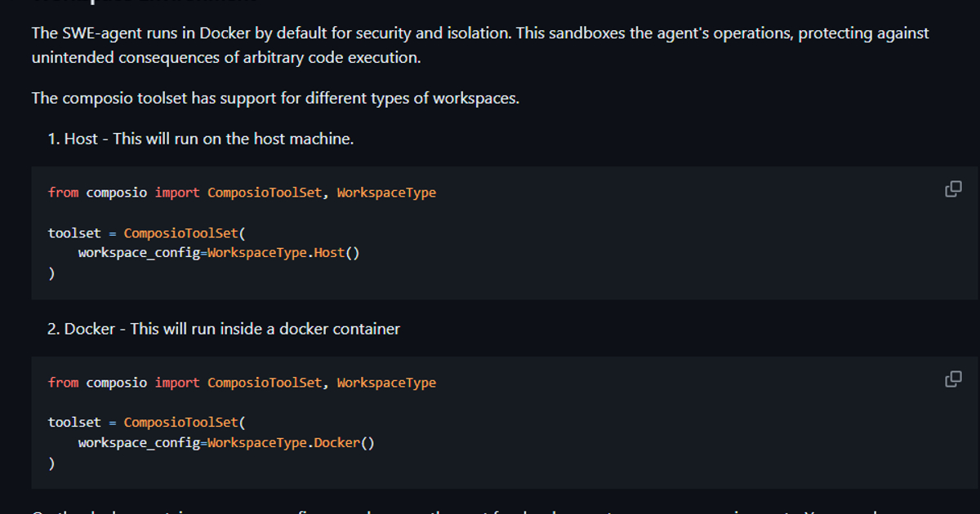
Task: Click WorkspaceType.Docker() in the second code block
Action: pos(291,443)
